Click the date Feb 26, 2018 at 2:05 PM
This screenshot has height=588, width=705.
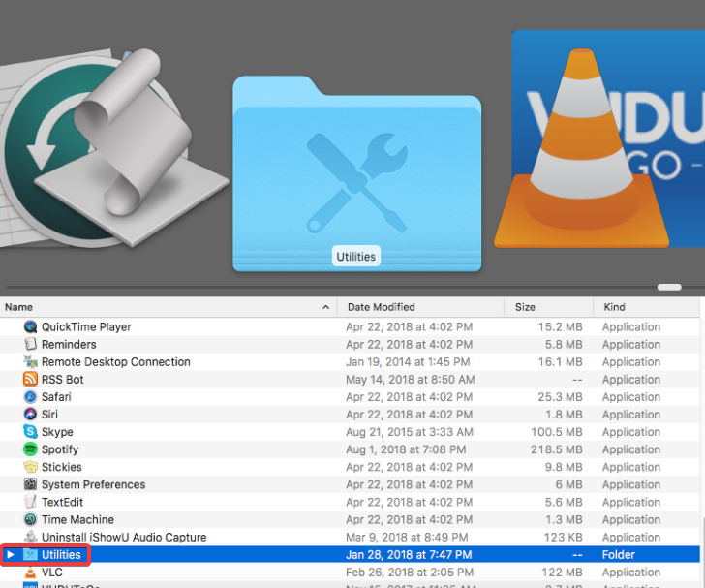tap(410, 573)
